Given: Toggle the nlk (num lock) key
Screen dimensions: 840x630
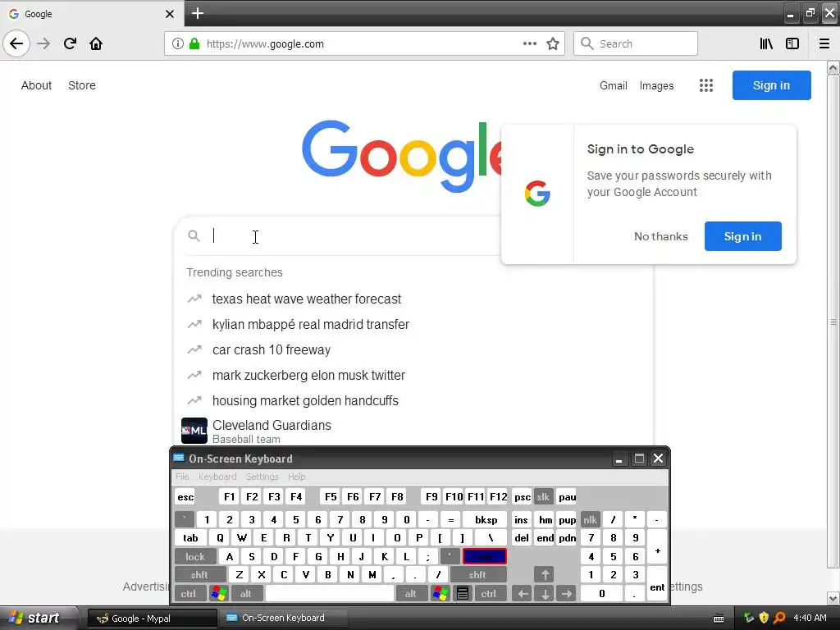Looking at the screenshot, I should (590, 519).
